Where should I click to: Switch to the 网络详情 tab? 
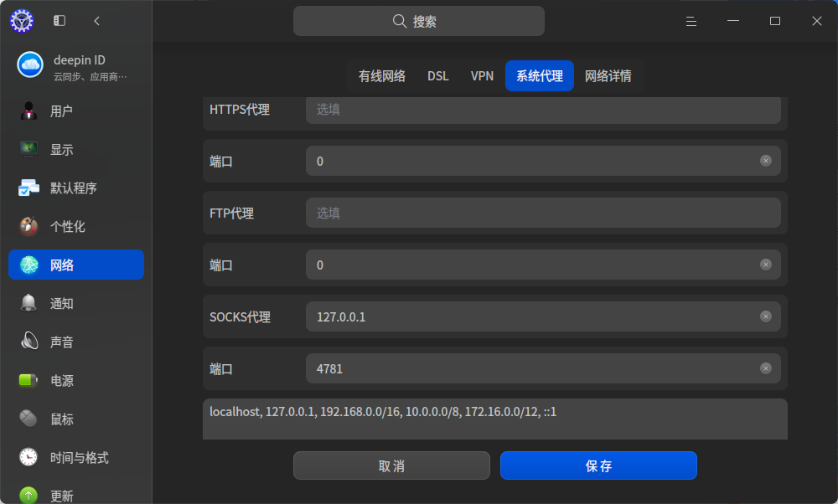click(x=608, y=76)
